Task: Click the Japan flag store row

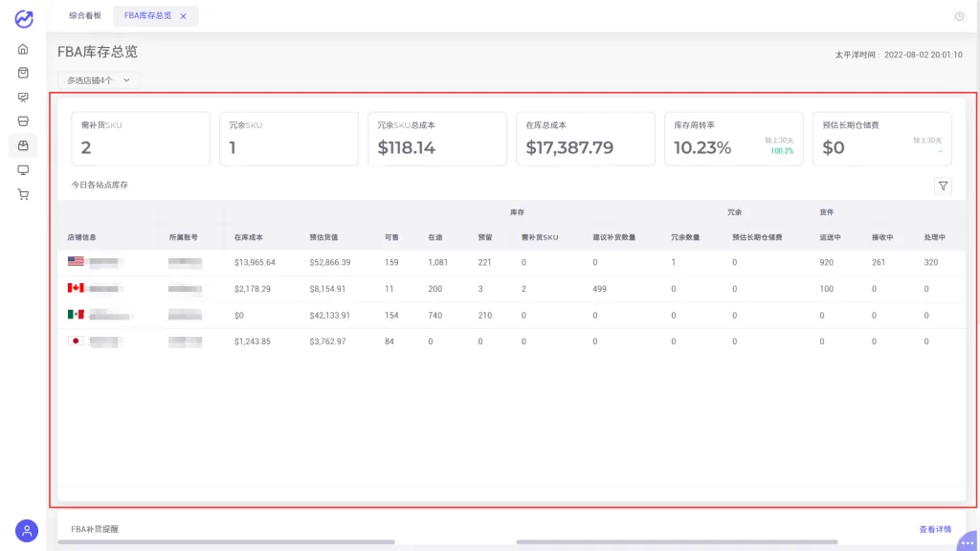Action: tap(511, 342)
